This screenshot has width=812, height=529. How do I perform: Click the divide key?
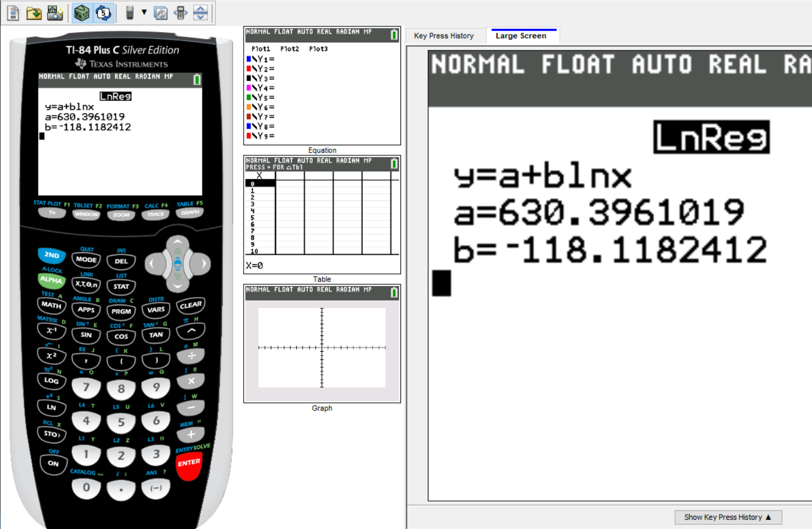(191, 356)
